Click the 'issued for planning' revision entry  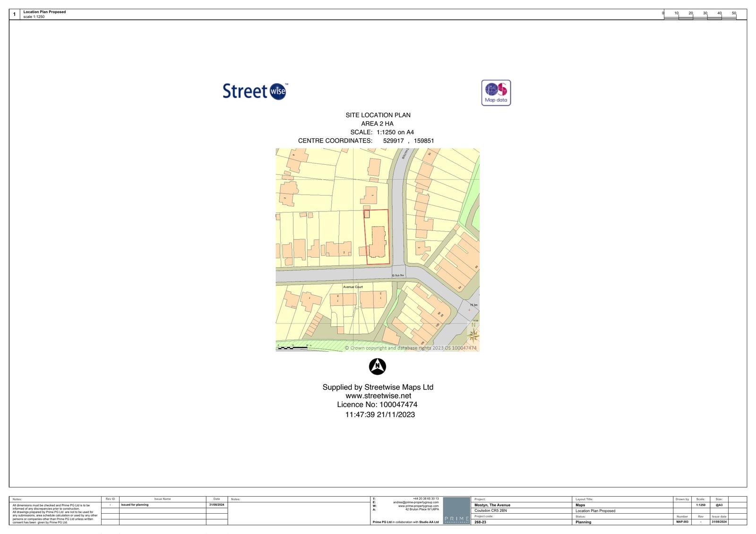click(135, 505)
